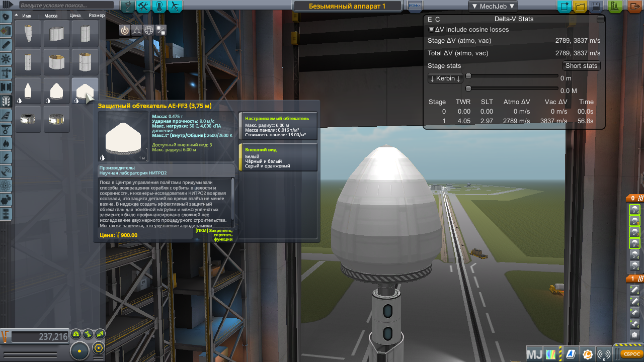Open the Communication parts category
Image resolution: width=644 pixels, height=362 pixels.
tap(6, 171)
